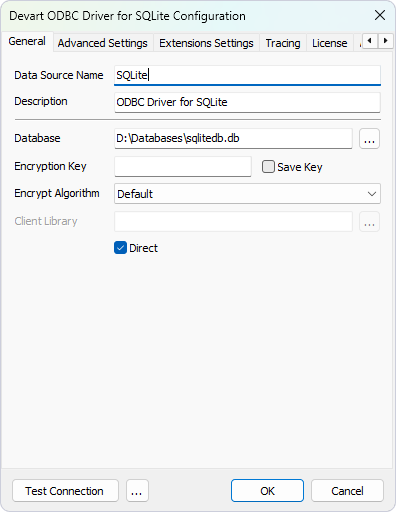Click the Description input field
This screenshot has height=512, width=396.
pos(247,102)
